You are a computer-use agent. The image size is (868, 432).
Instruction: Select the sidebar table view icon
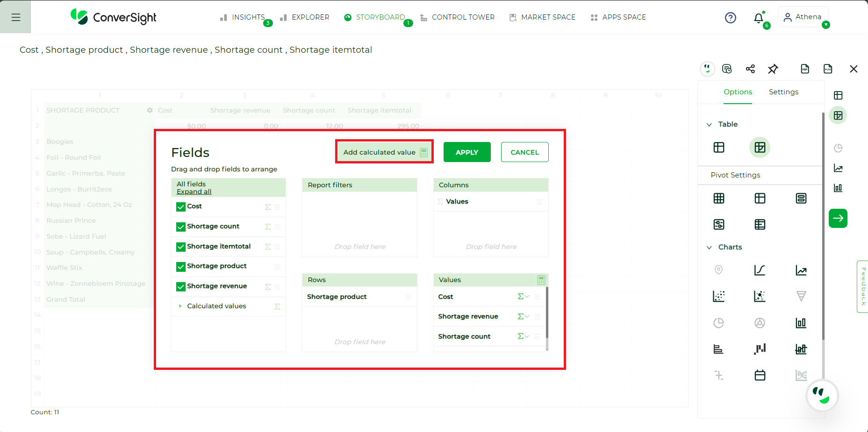click(838, 95)
